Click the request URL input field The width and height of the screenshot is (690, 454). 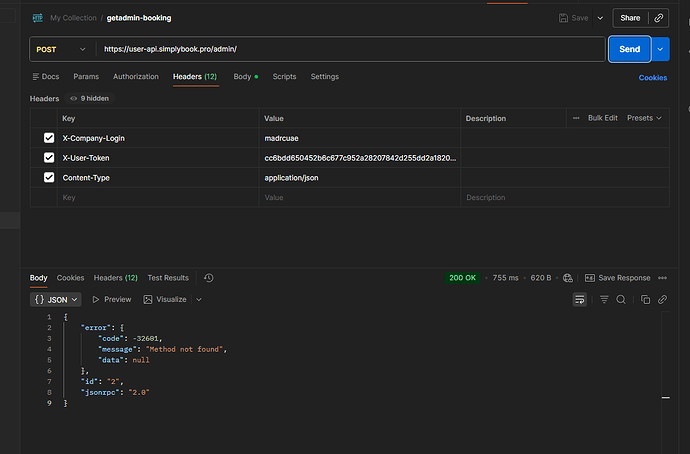pyautogui.click(x=350, y=49)
